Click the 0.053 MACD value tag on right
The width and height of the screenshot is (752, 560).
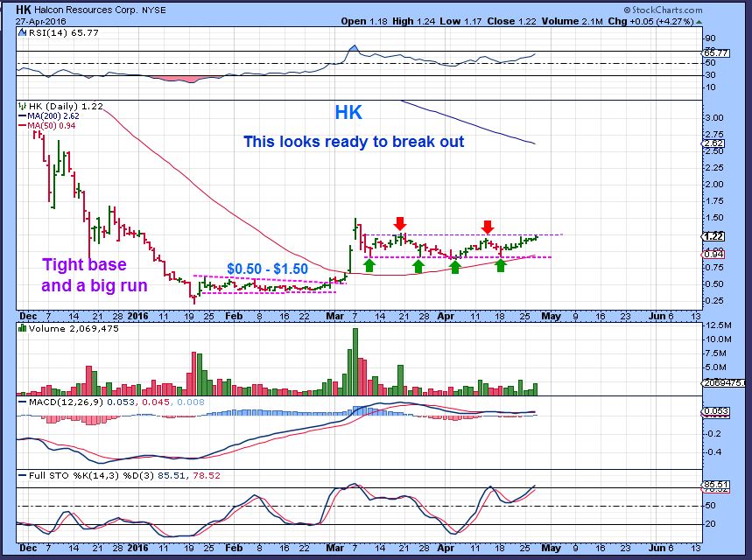716,411
